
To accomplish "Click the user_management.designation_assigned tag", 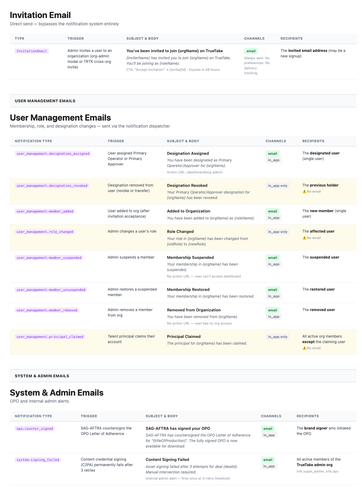I will point(53,154).
